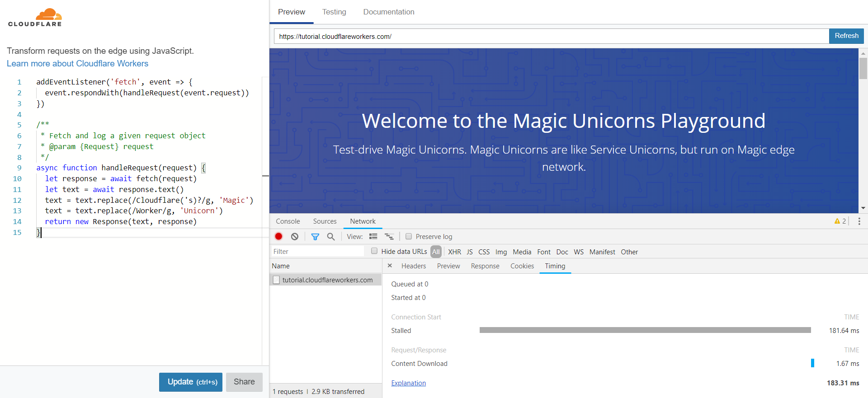Switch to the Testing tab
This screenshot has height=398, width=868.
click(x=334, y=12)
